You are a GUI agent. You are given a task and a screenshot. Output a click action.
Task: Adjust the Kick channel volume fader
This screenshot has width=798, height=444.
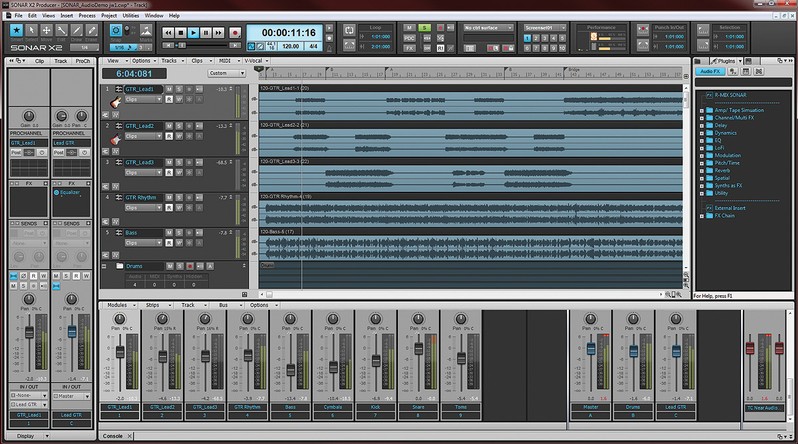376,360
